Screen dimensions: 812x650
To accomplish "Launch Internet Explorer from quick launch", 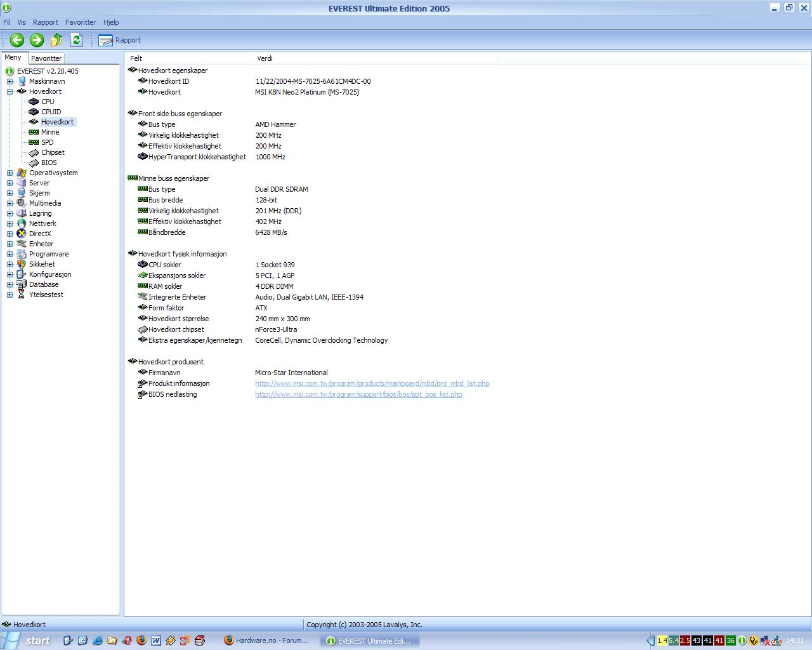I will (x=97, y=640).
